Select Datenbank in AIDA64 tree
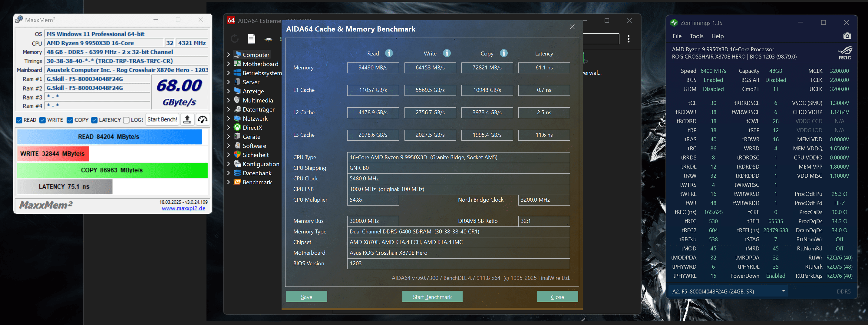The width and height of the screenshot is (868, 325). click(257, 173)
